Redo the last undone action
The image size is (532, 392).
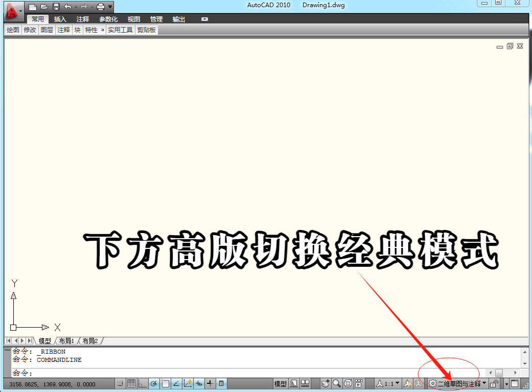[x=84, y=7]
